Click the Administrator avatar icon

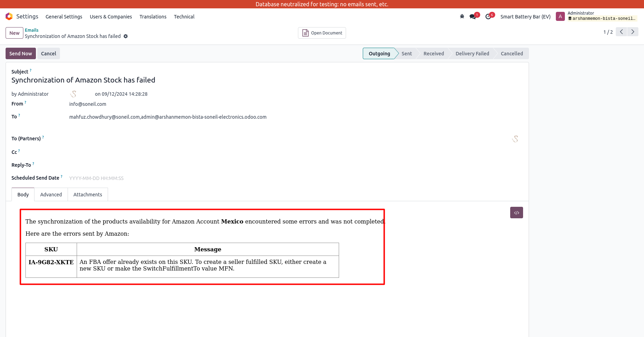[560, 16]
